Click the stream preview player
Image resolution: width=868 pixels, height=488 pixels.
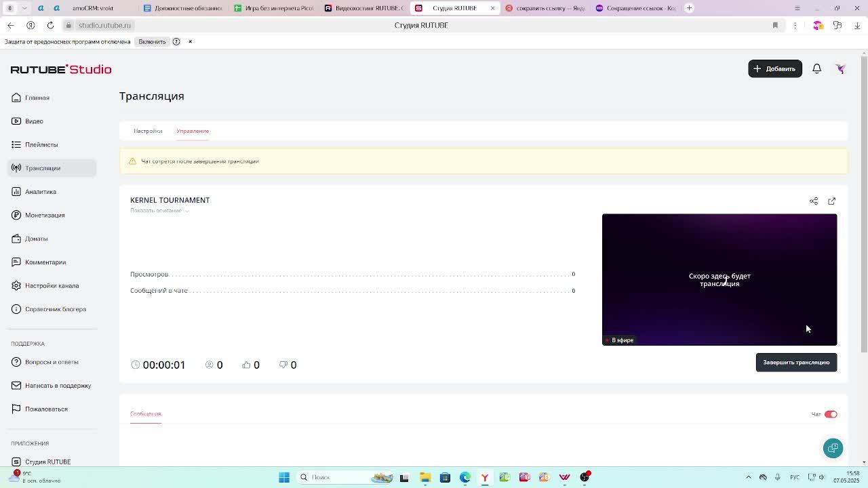click(719, 279)
